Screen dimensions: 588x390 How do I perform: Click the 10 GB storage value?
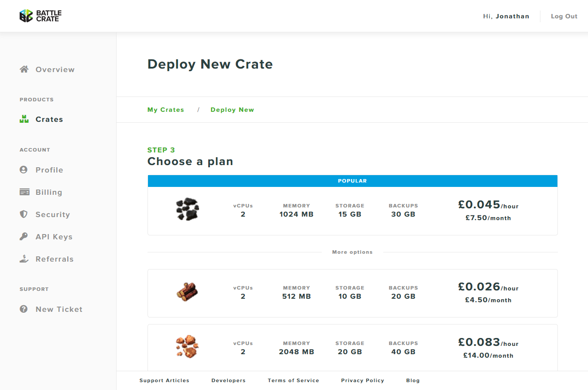click(350, 297)
